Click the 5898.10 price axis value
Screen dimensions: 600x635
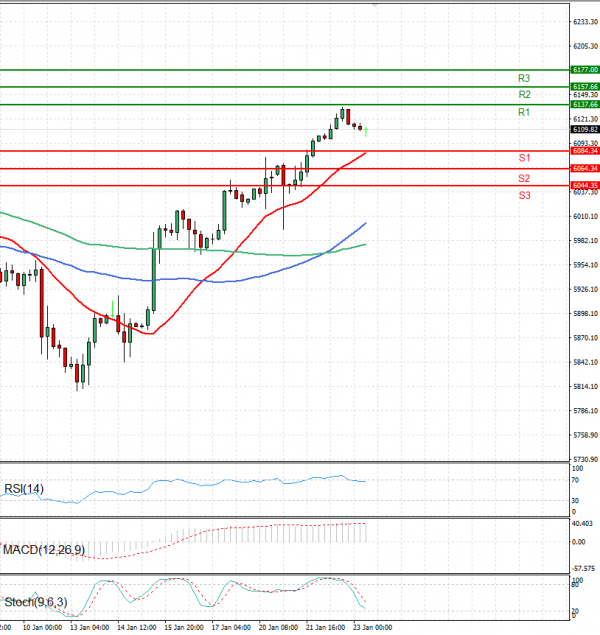(x=585, y=313)
